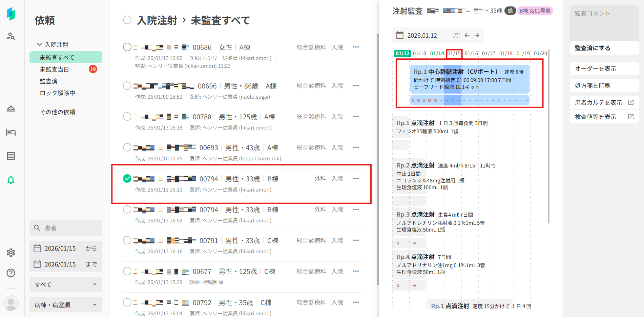Select the checkbox for patient 00693
This screenshot has width=644, height=317.
point(127,147)
